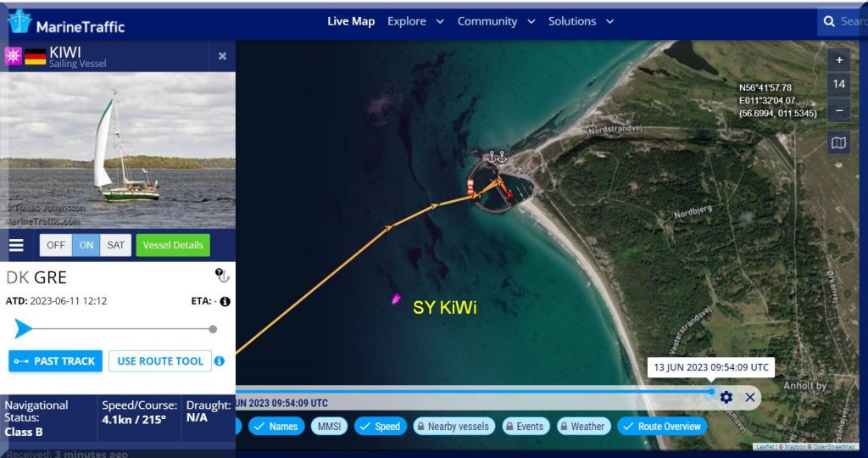Expand the Community dropdown menu
The image size is (868, 458).
(x=496, y=21)
